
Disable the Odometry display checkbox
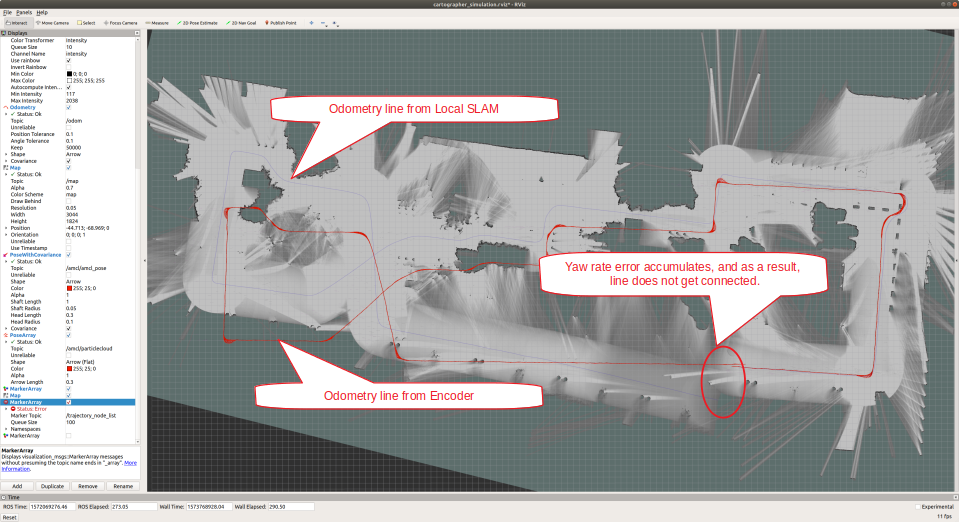[68, 107]
